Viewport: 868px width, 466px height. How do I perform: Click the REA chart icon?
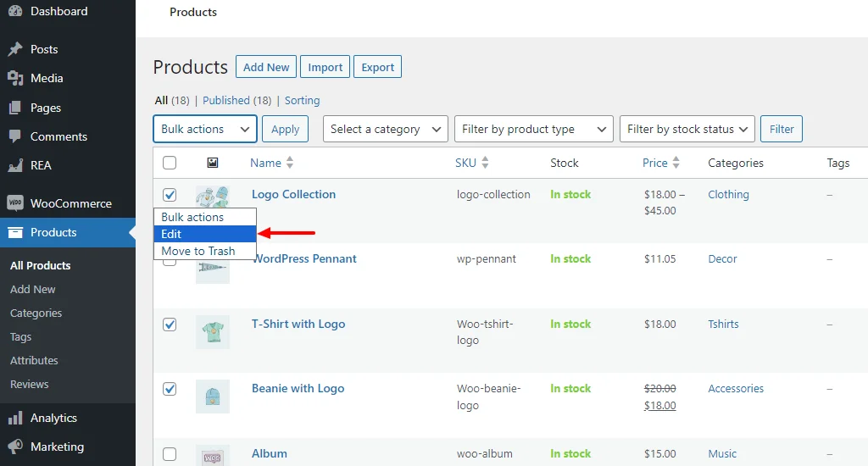[x=15, y=165]
